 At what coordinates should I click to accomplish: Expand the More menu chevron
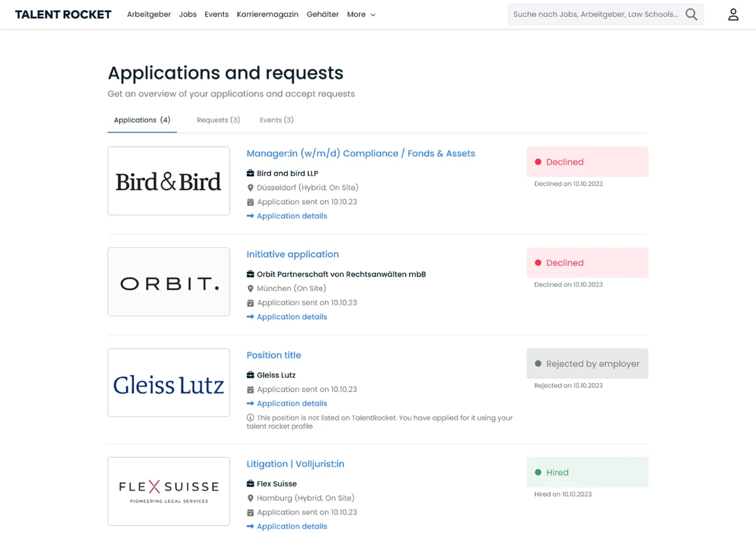[373, 14]
